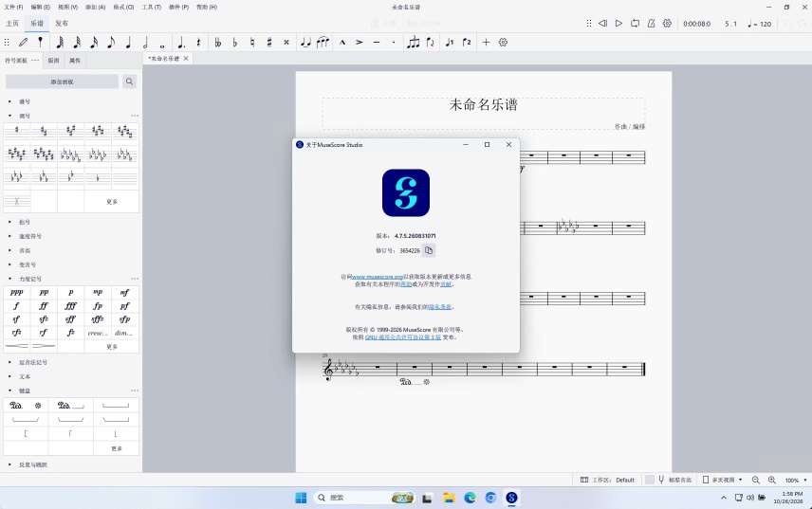Toggle the tie tool
The height and width of the screenshot is (509, 812).
(x=305, y=43)
